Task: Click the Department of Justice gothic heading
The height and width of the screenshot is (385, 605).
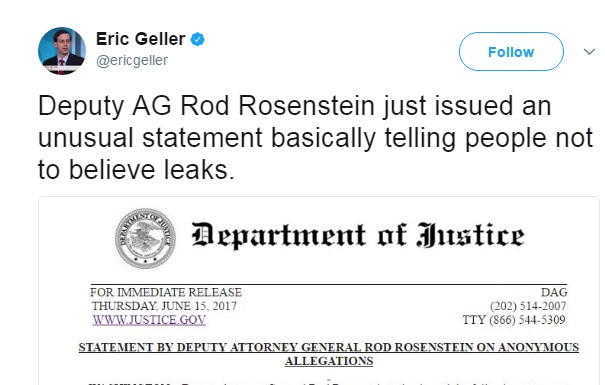Action: tap(358, 235)
